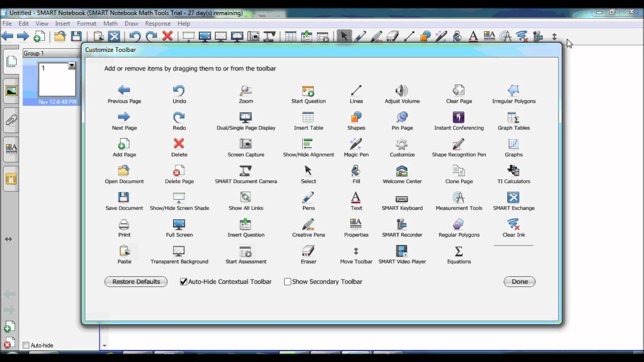Open the Page Sorter side tab
The height and width of the screenshot is (362, 644).
[x=11, y=61]
